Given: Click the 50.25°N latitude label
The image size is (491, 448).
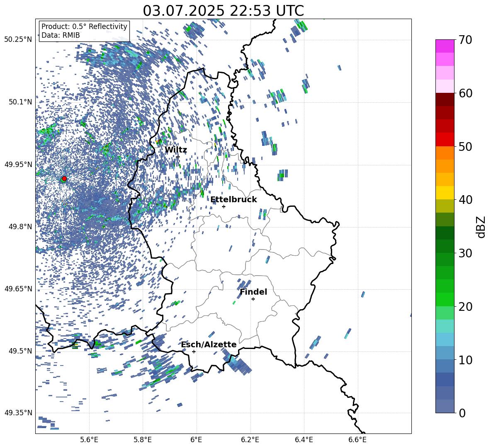Looking at the screenshot, I should pyautogui.click(x=18, y=40).
